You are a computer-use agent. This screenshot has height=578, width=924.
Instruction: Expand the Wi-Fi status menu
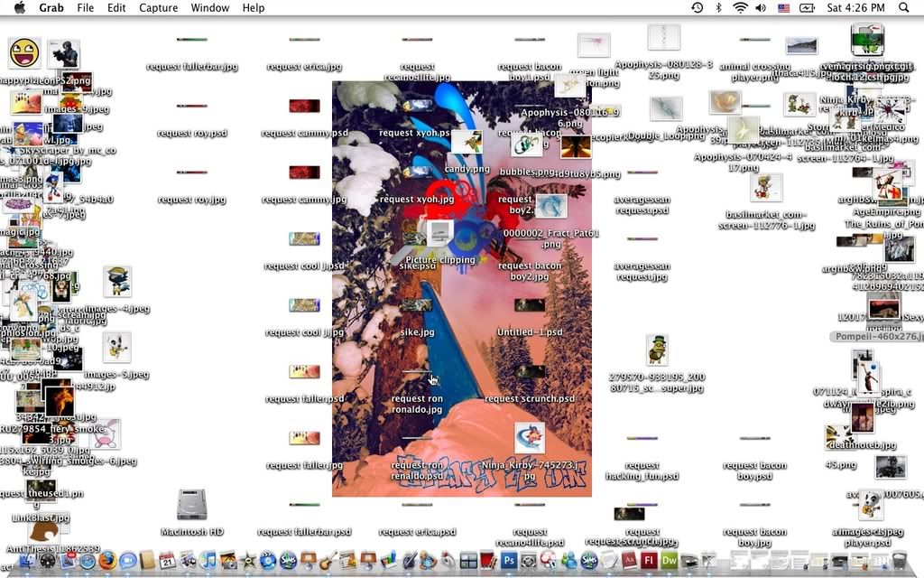pos(740,8)
